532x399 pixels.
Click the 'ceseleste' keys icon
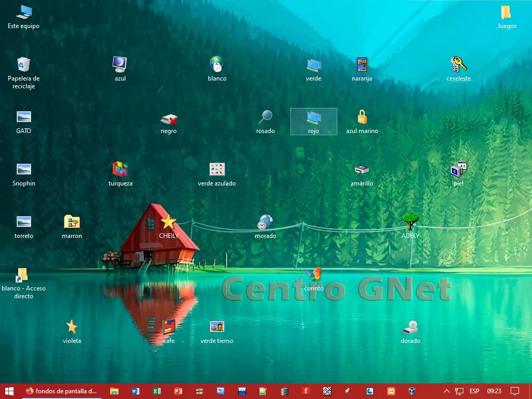458,64
